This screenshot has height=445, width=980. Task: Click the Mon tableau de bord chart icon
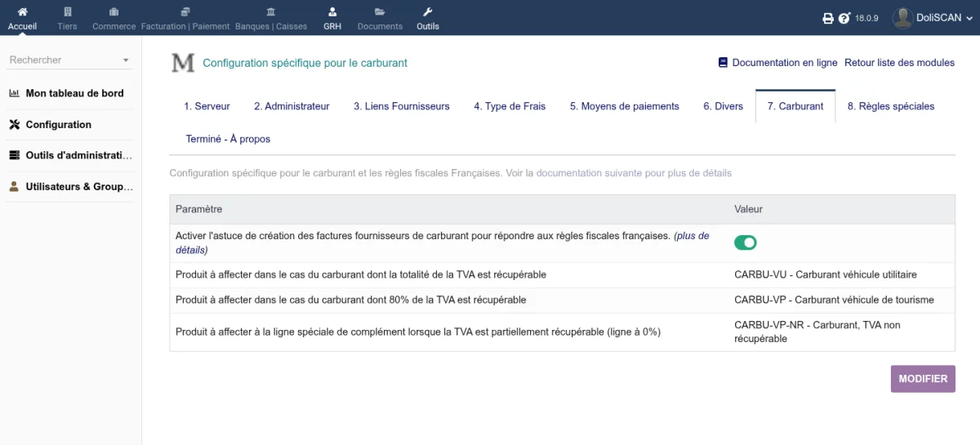[x=14, y=93]
